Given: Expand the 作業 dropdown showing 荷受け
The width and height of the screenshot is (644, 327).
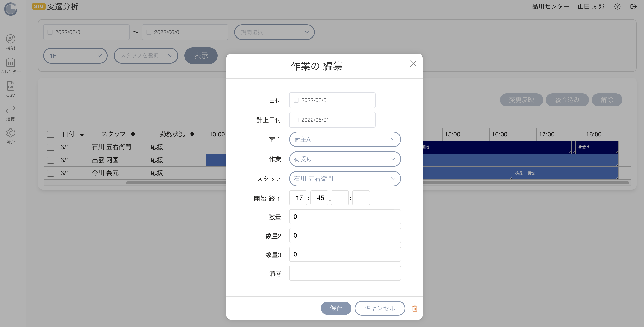Looking at the screenshot, I should 345,159.
